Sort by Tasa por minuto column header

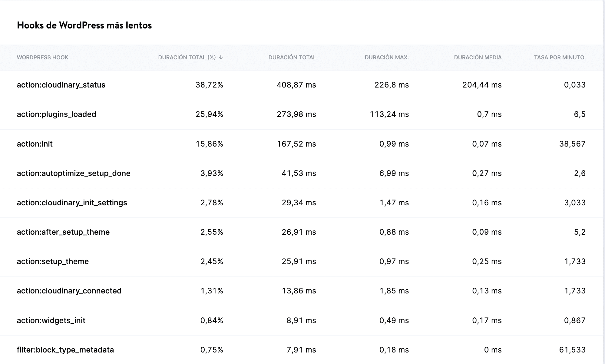pyautogui.click(x=560, y=58)
